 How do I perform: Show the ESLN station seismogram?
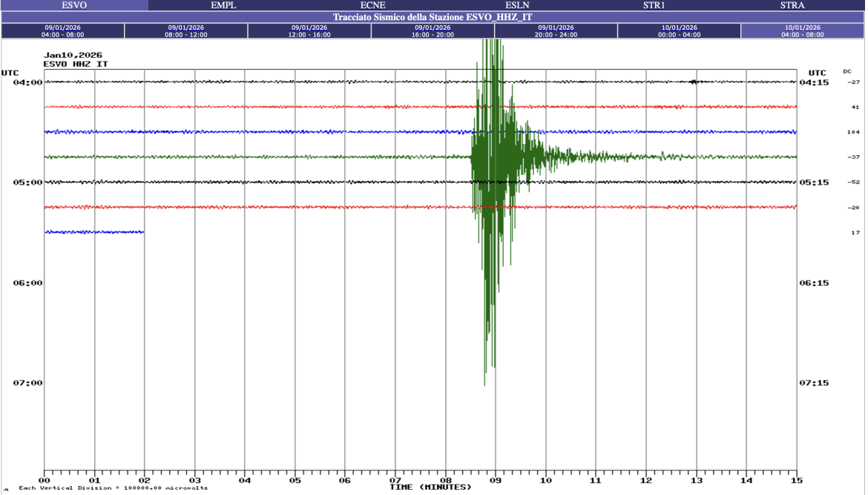coord(517,5)
